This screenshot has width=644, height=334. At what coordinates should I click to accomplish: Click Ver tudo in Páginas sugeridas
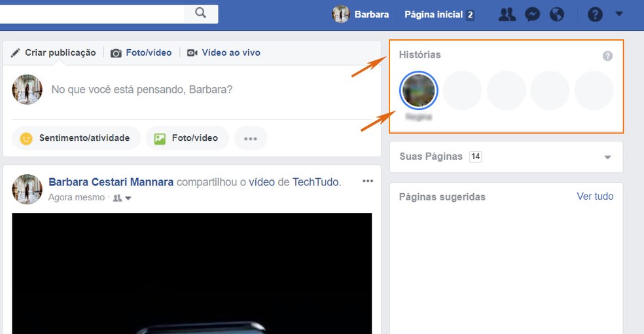coord(595,196)
